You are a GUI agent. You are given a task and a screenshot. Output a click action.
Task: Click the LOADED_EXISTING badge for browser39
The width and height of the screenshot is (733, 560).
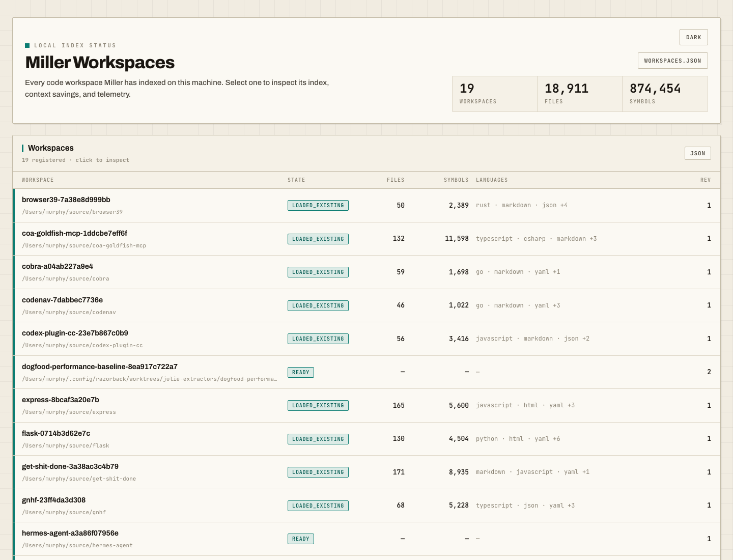(x=318, y=206)
